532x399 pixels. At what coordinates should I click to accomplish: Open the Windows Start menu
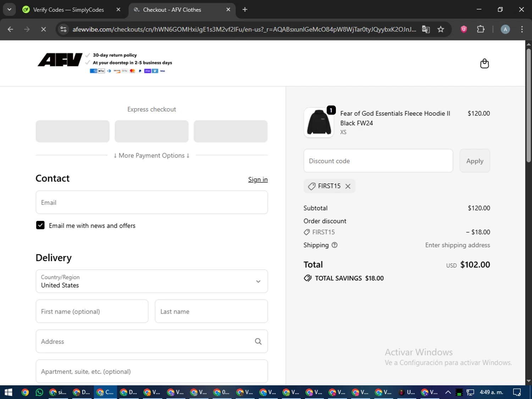8,392
